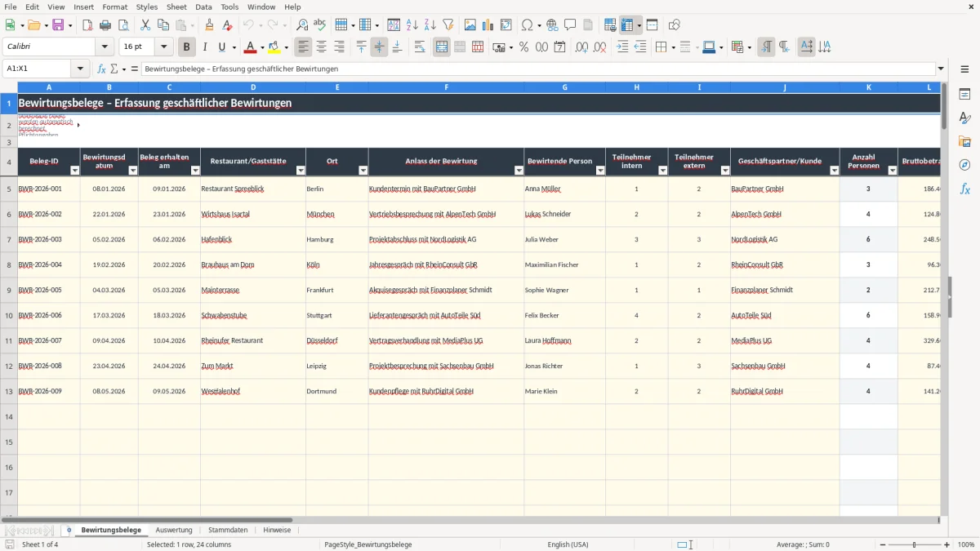
Task: Open the File menu
Action: [x=11, y=7]
